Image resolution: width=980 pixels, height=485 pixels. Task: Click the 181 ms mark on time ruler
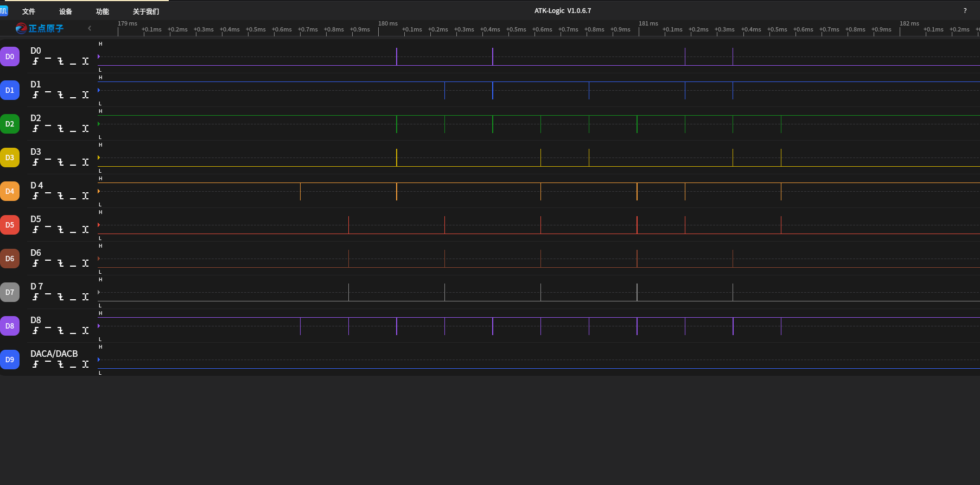(x=648, y=23)
